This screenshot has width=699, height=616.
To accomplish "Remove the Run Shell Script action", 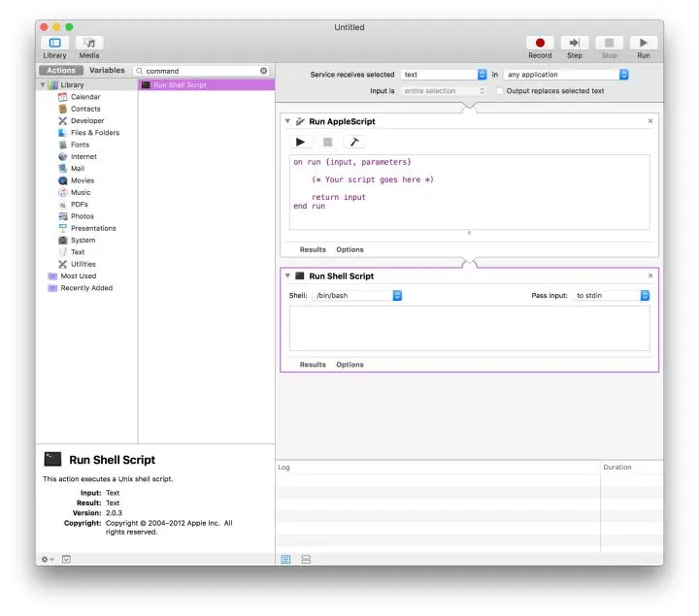I will pos(650,276).
